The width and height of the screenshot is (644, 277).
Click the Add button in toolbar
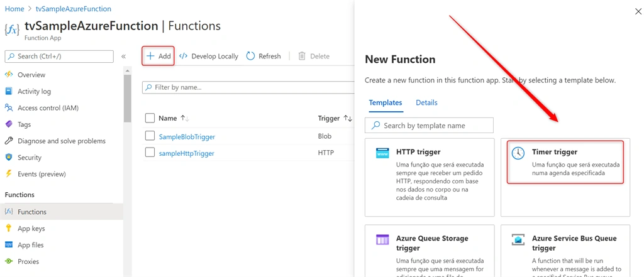[158, 57]
